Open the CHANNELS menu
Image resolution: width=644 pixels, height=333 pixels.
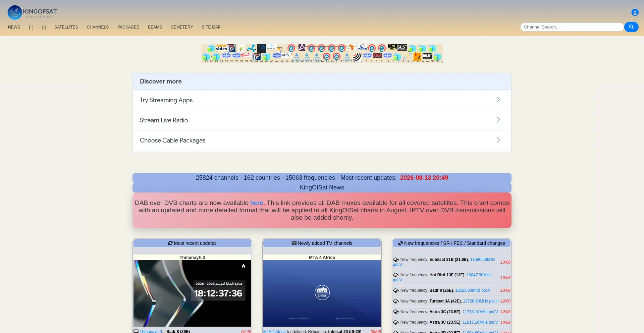[98, 27]
